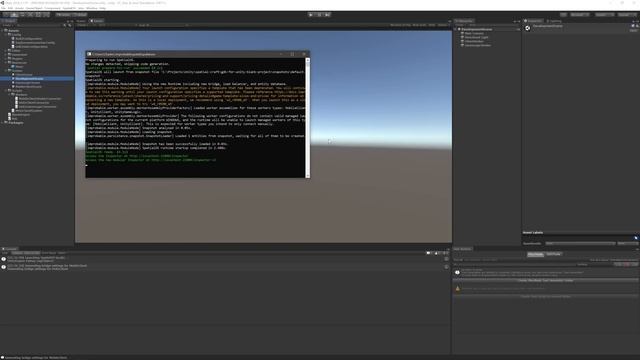
Task: Click the warning triangle icon in bottom-right panel
Action: 458,289
